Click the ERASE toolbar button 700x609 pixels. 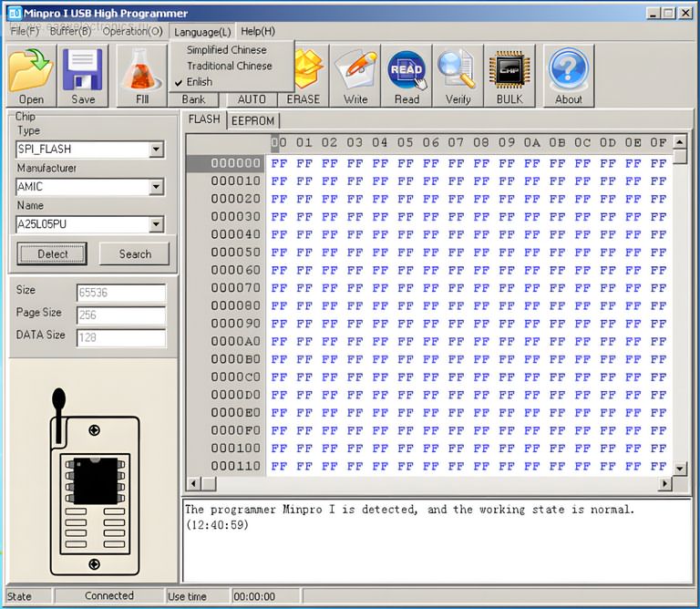click(x=304, y=99)
